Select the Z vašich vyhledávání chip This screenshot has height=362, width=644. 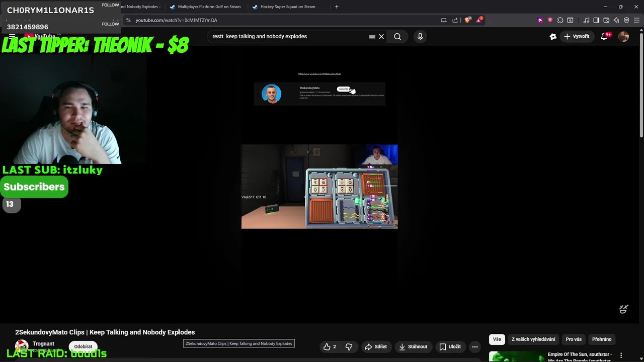click(x=533, y=339)
